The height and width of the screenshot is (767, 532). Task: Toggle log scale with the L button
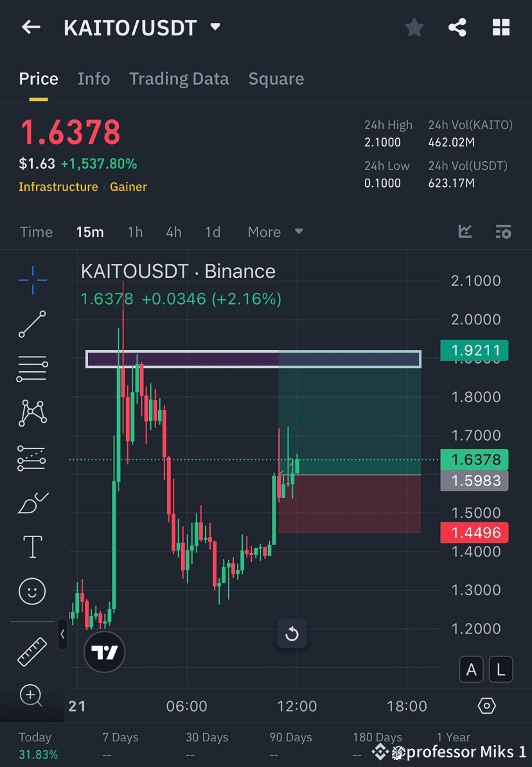pos(501,669)
